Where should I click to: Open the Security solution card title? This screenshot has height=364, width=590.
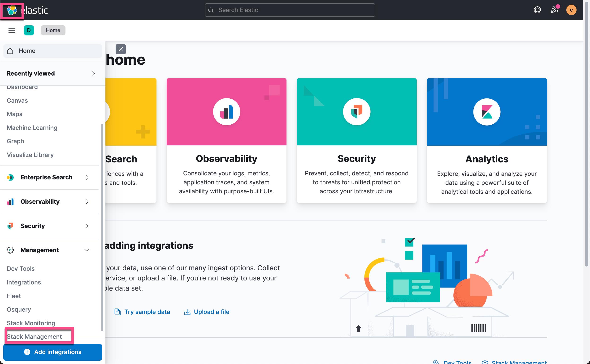(356, 159)
